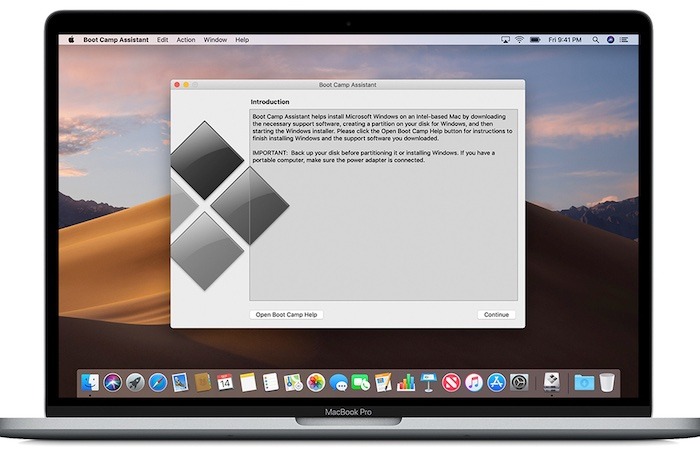Open iTunes from the Dock
This screenshot has width=700, height=453.
474,382
